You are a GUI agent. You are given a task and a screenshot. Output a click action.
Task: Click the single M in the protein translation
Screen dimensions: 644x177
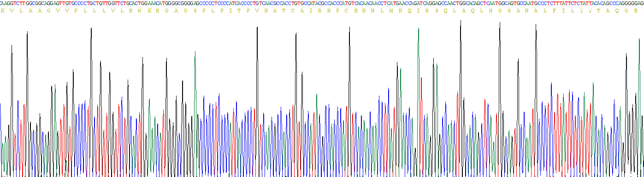click(391, 11)
